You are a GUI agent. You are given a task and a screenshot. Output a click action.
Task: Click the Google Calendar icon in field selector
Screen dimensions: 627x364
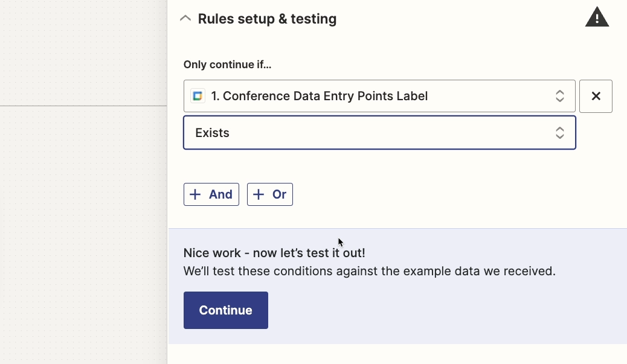198,96
